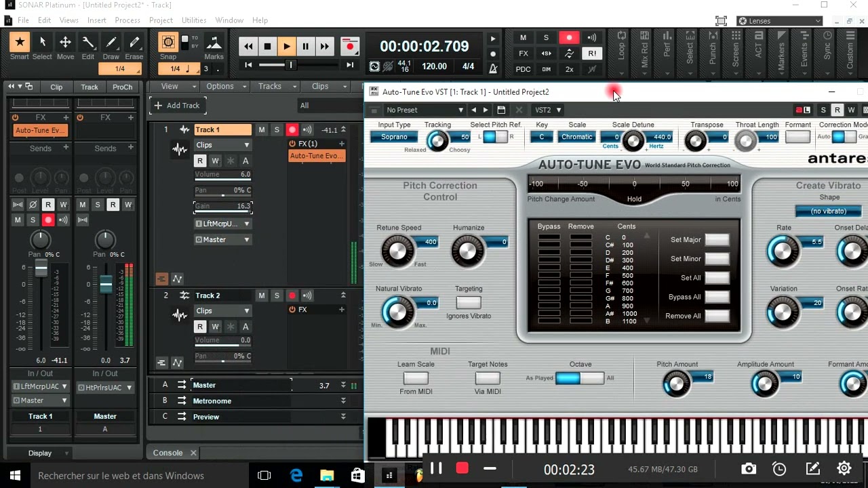Open Track 1 Clips edit filter dropdown
This screenshot has width=868, height=488.
(223, 145)
